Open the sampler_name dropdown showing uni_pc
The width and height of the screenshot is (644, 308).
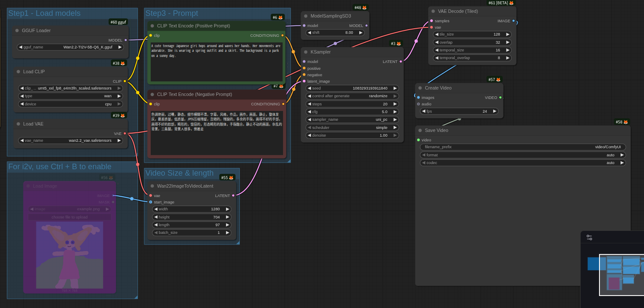(352, 120)
